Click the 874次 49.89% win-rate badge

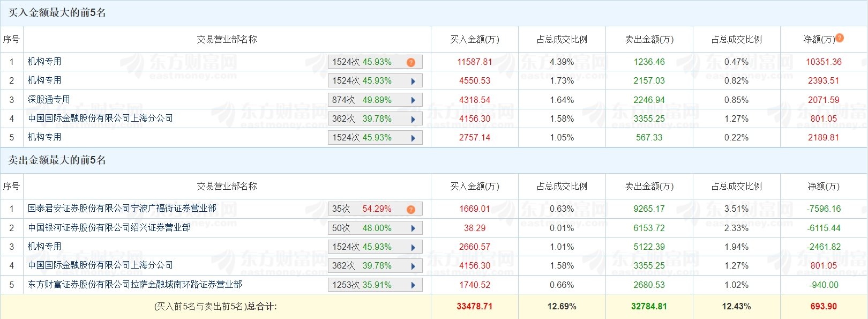pos(362,100)
